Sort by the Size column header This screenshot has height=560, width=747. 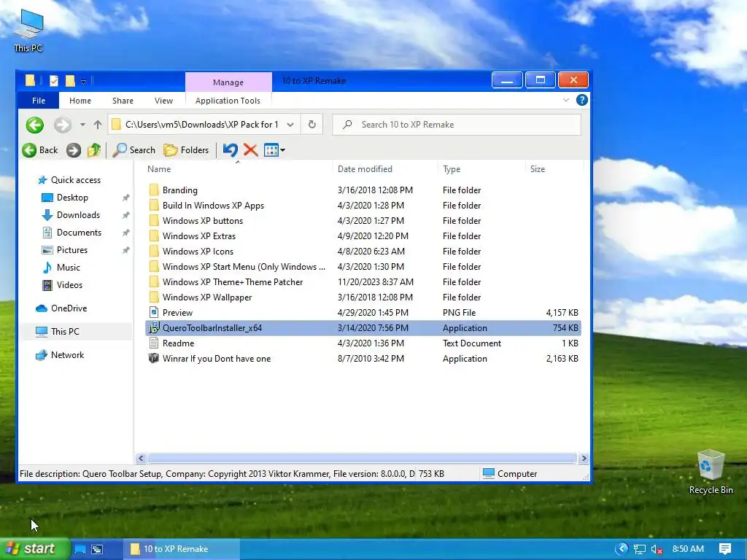click(538, 169)
